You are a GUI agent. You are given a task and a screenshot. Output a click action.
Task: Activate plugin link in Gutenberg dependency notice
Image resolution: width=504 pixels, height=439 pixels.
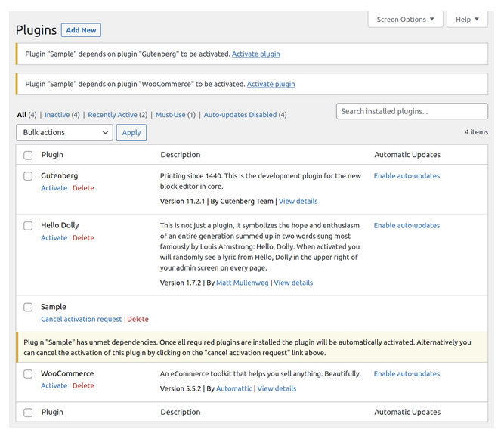256,54
